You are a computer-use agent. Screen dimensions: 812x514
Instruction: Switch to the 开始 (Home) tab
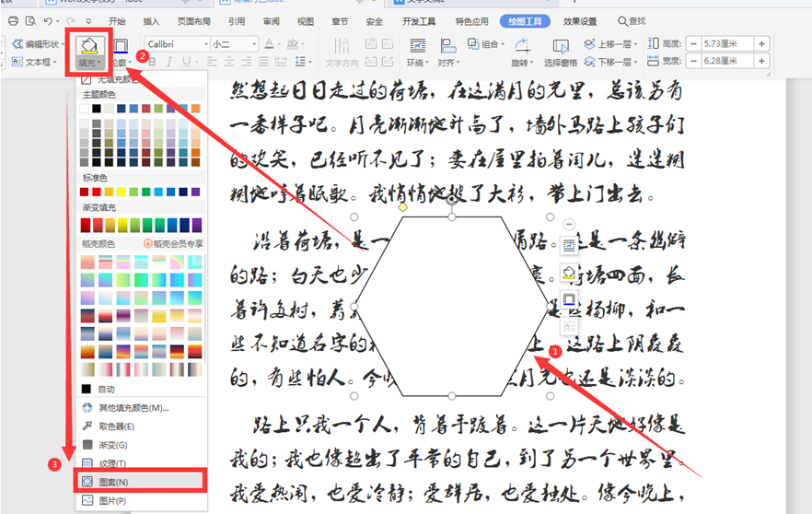point(117,21)
